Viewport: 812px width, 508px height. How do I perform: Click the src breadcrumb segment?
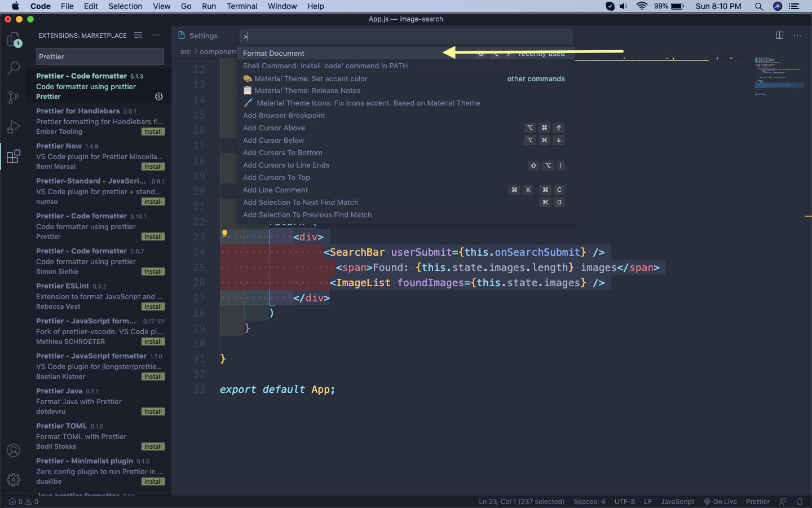(186, 51)
